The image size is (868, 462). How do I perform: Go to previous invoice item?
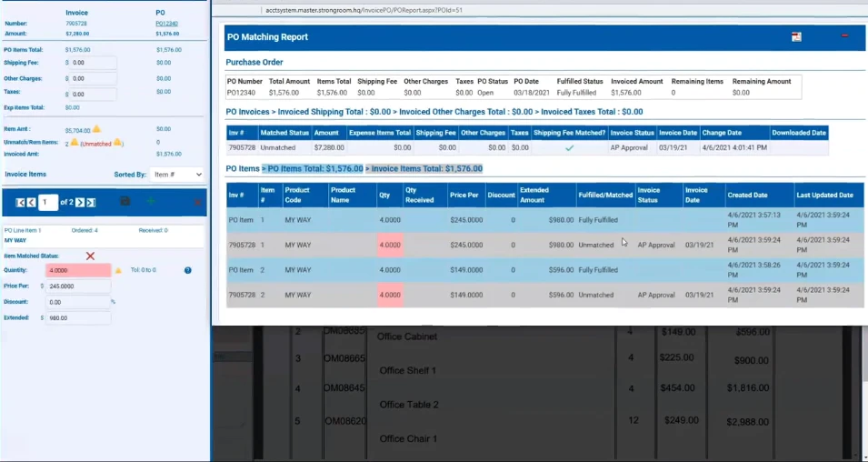pyautogui.click(x=31, y=202)
